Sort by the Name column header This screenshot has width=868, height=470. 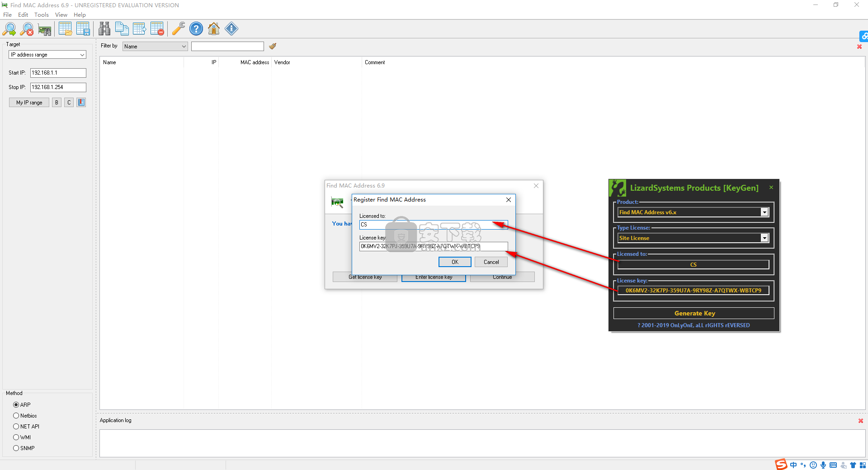pos(142,62)
